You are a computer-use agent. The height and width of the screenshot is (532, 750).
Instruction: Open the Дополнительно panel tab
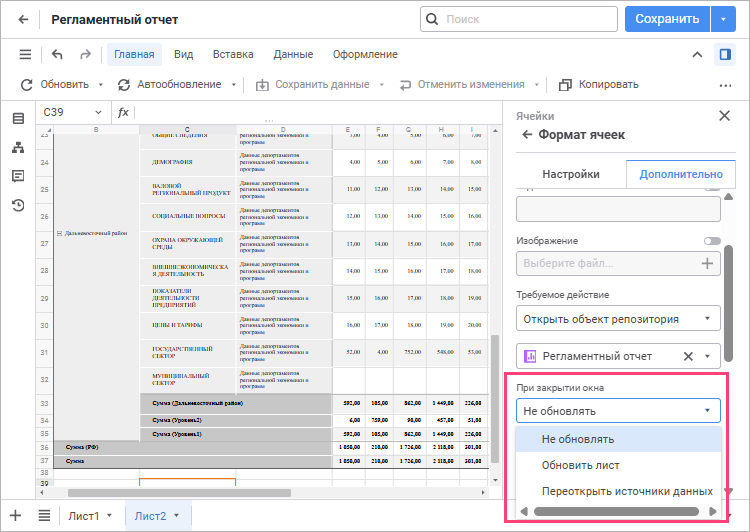(x=681, y=174)
